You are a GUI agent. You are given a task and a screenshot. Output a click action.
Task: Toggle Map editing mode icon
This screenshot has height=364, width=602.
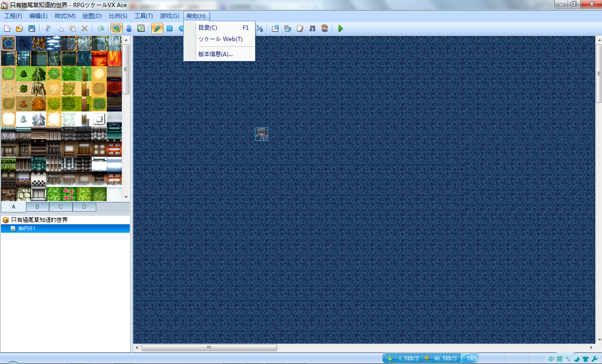pos(116,28)
